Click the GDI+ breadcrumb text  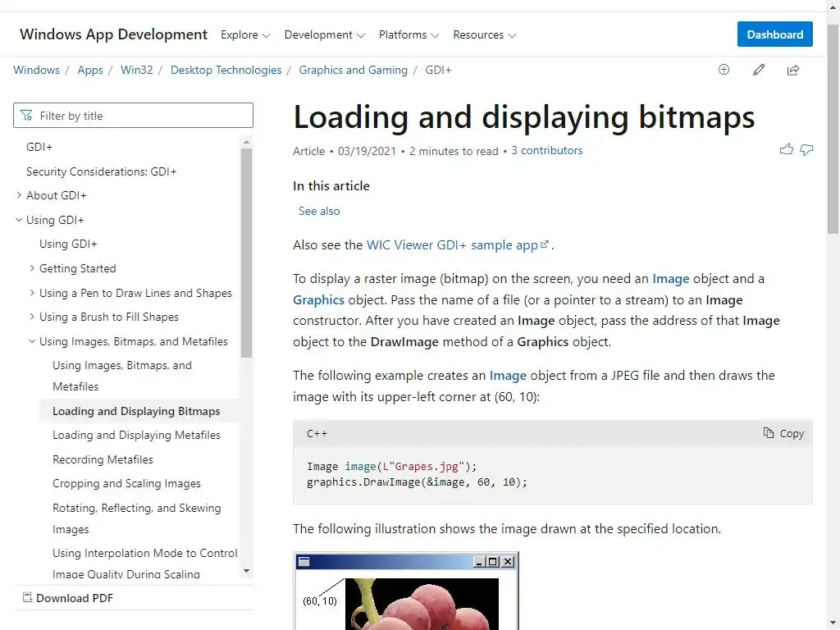438,71
